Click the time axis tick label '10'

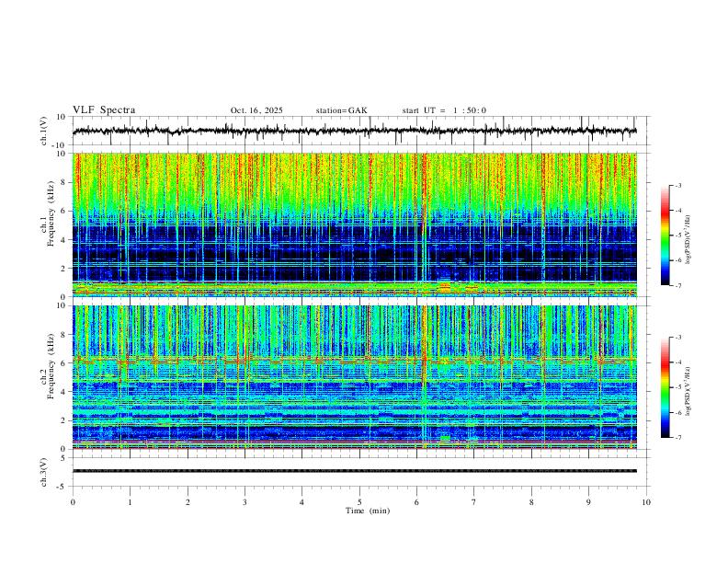[646, 502]
